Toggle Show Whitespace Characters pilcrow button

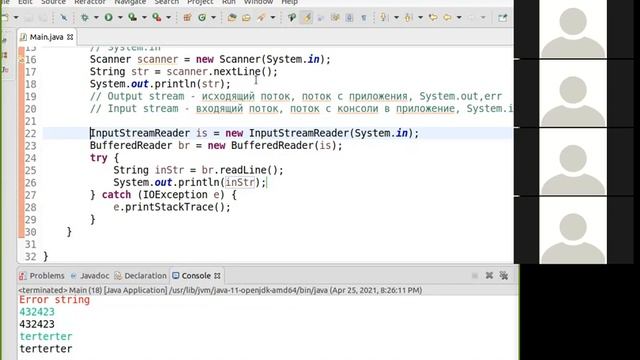pos(364,18)
